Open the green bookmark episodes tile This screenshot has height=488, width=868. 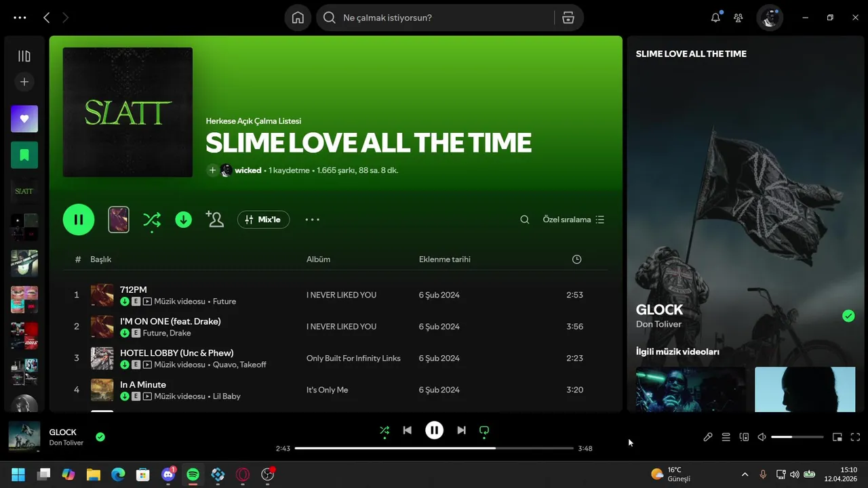[x=24, y=155]
